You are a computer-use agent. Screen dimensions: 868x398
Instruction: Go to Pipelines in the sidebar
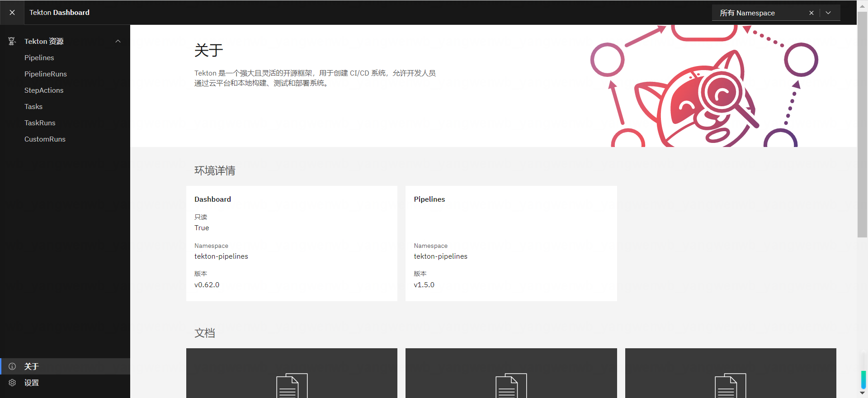39,58
